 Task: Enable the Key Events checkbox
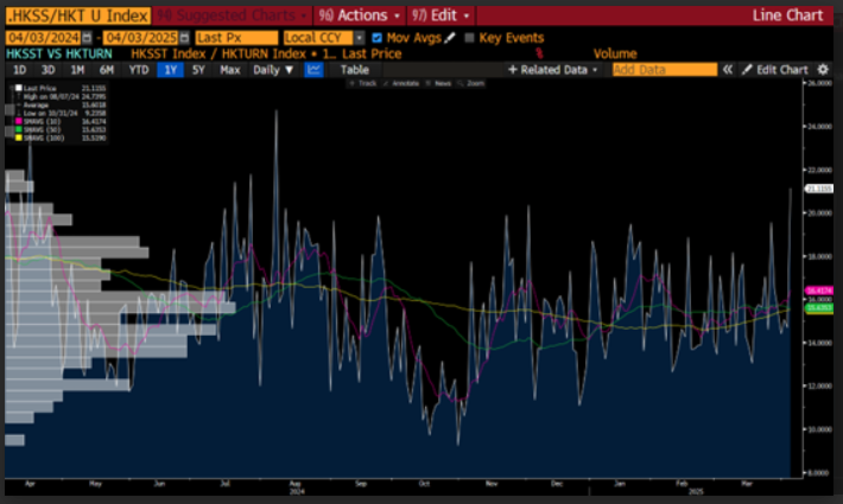(x=469, y=38)
